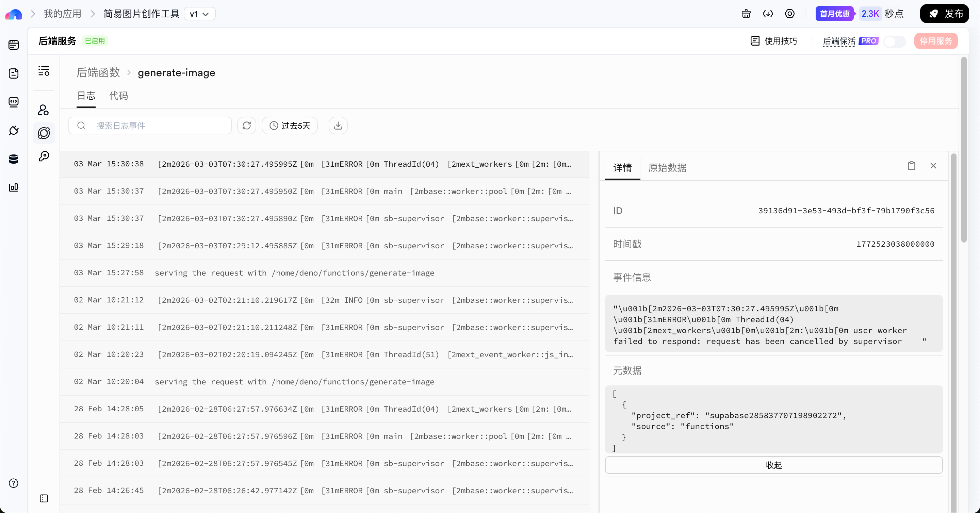Switch to the 代码 tab
The height and width of the screenshot is (513, 980).
pyautogui.click(x=118, y=96)
